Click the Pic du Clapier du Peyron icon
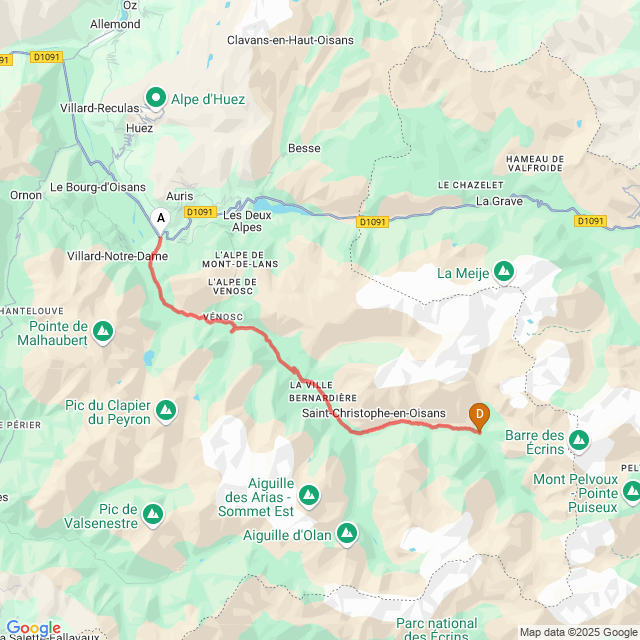Image resolution: width=640 pixels, height=640 pixels. (x=166, y=411)
